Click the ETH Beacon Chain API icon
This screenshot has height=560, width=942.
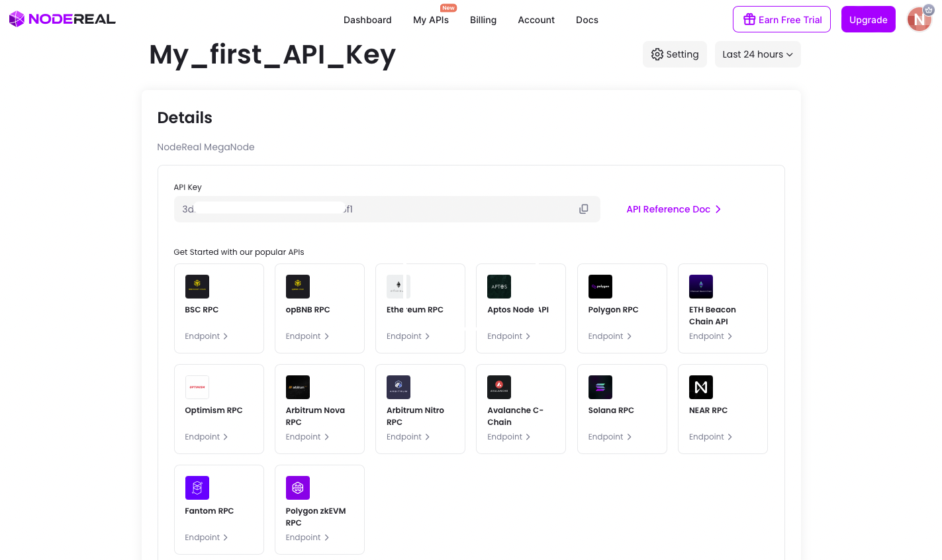pos(701,287)
